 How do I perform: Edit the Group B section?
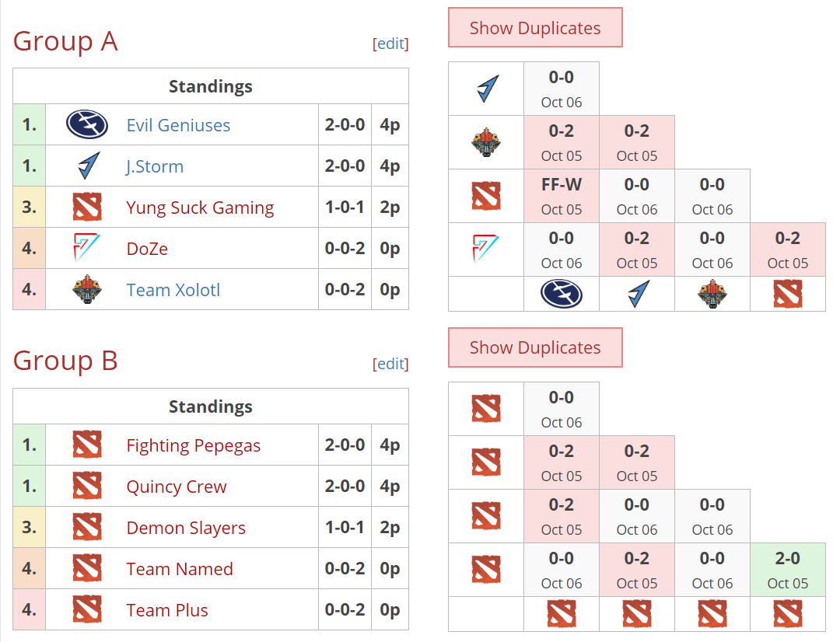pyautogui.click(x=390, y=364)
